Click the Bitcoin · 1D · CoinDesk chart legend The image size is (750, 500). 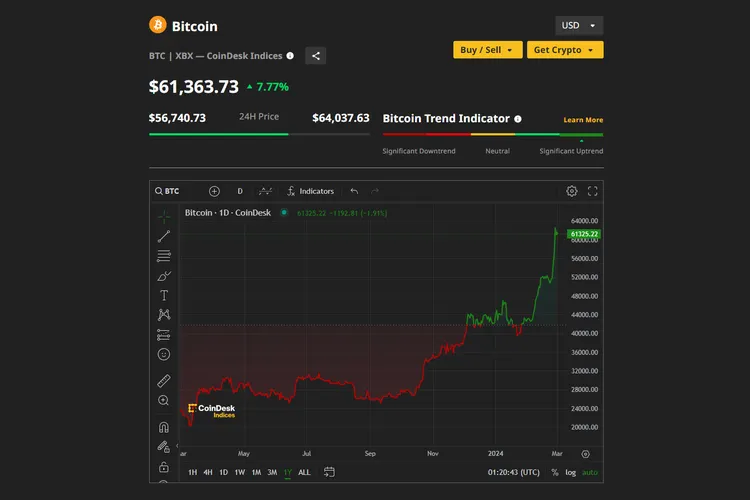pyautogui.click(x=228, y=212)
